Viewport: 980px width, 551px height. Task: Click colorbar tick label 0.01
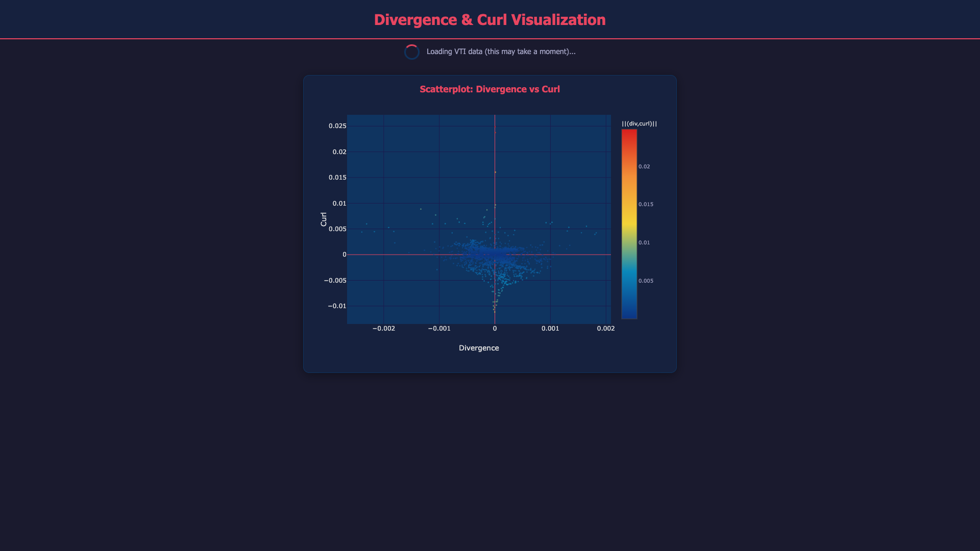pyautogui.click(x=644, y=243)
